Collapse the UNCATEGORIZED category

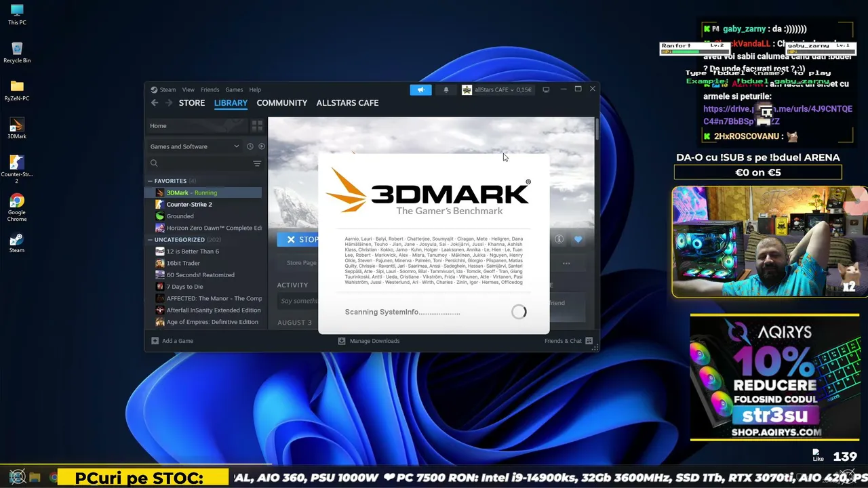[150, 240]
